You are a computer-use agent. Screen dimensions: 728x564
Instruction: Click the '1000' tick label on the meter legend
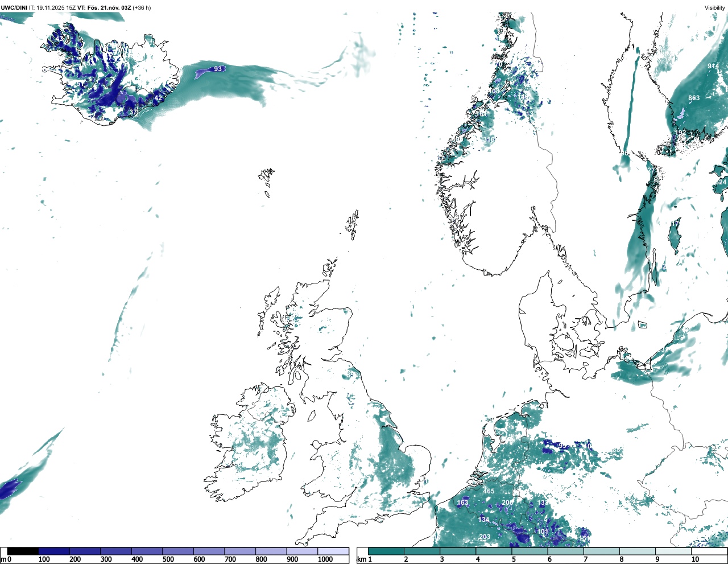[x=325, y=559]
